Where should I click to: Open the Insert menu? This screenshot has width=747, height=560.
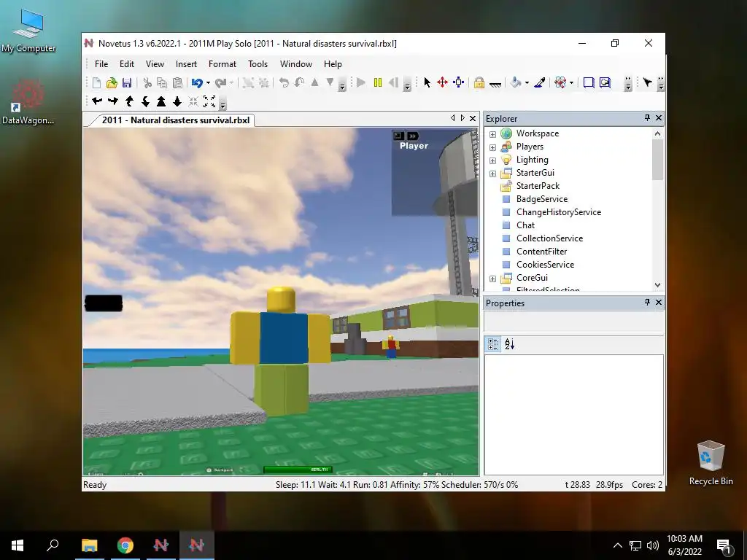(x=186, y=64)
